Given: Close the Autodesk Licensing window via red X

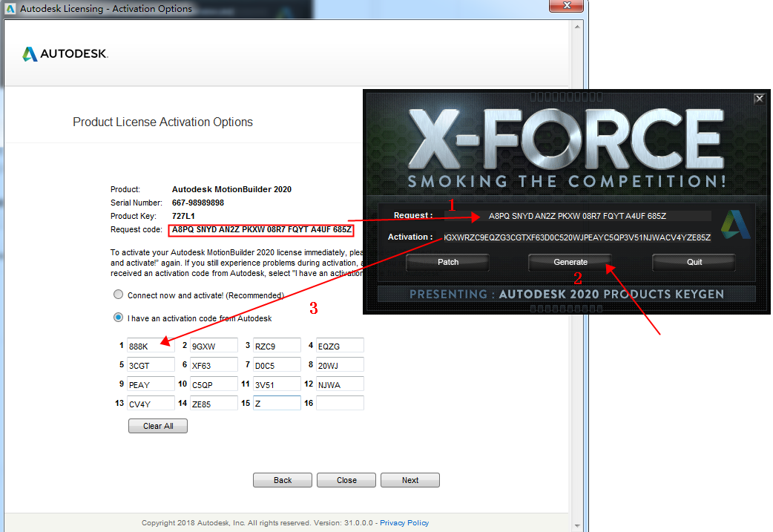Looking at the screenshot, I should click(569, 8).
